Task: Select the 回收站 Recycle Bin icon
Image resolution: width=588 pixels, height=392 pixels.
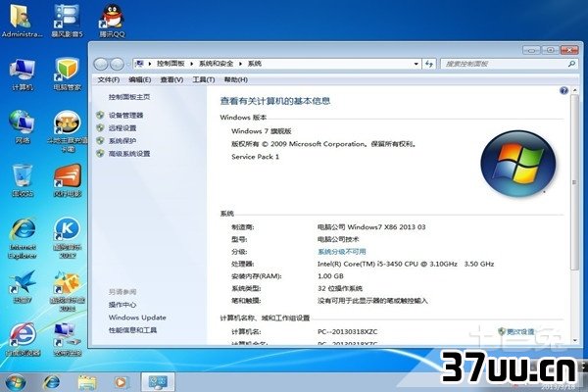Action: (23, 180)
